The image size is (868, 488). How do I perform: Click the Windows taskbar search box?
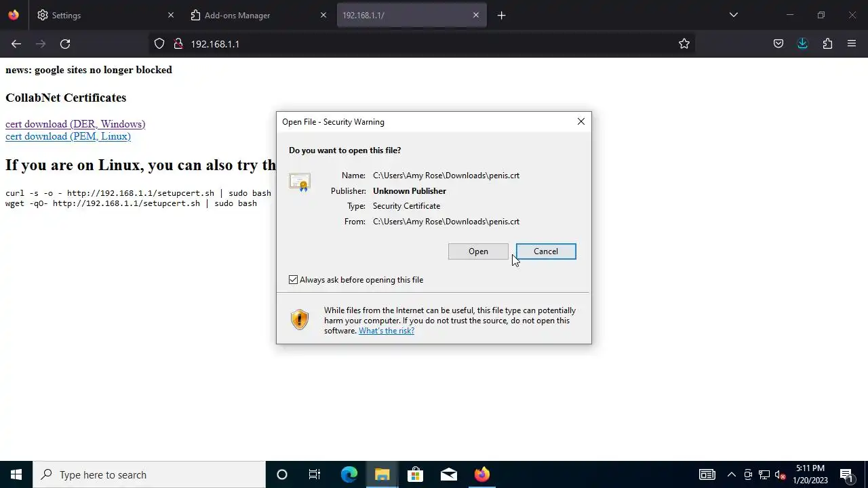coord(149,474)
